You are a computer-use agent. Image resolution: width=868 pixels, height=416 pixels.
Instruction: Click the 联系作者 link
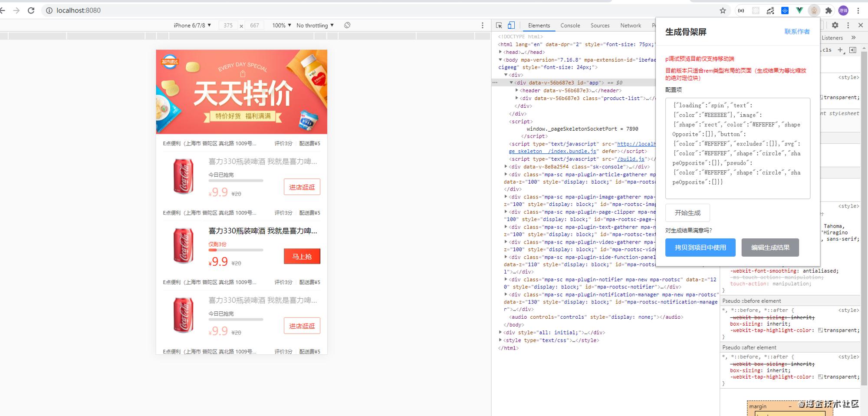coord(797,32)
